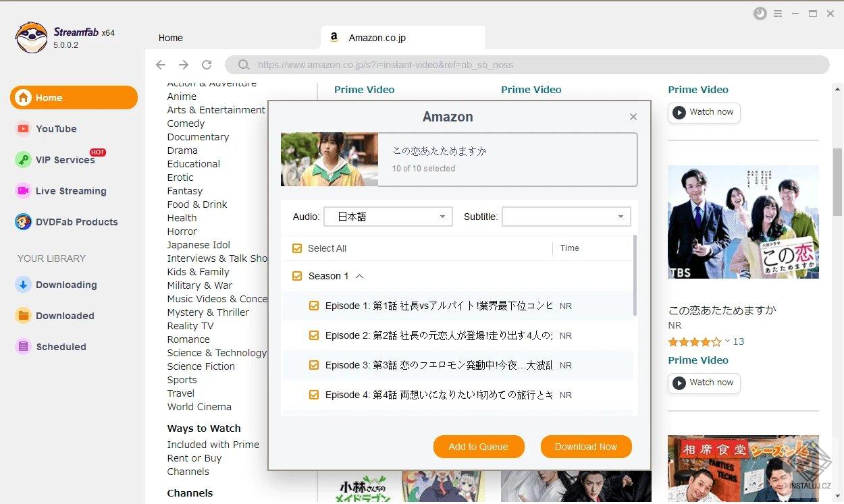
Task: Open the Subtitle dropdown
Action: click(x=566, y=217)
